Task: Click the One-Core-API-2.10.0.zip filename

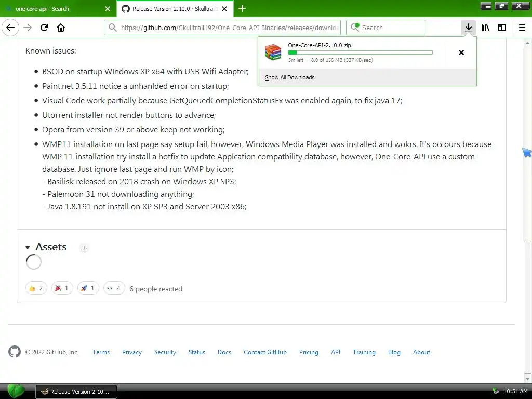Action: pos(320,45)
